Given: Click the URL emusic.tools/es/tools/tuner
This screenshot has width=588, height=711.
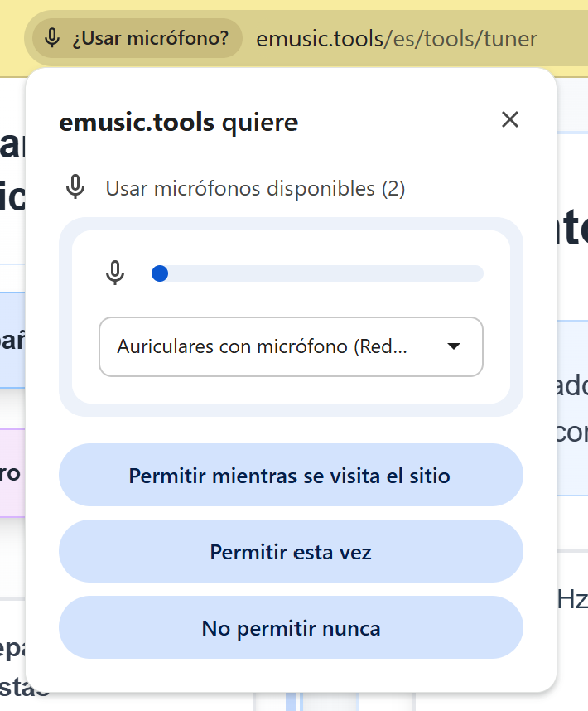Looking at the screenshot, I should click(x=397, y=37).
